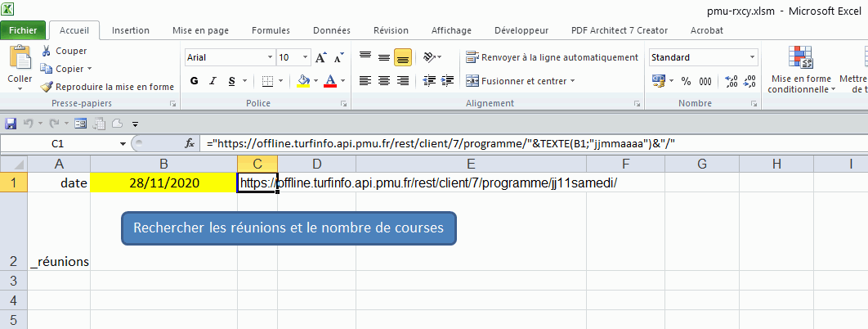Click the Couper scissors button
Screen dimensions: 868x329
pos(65,51)
